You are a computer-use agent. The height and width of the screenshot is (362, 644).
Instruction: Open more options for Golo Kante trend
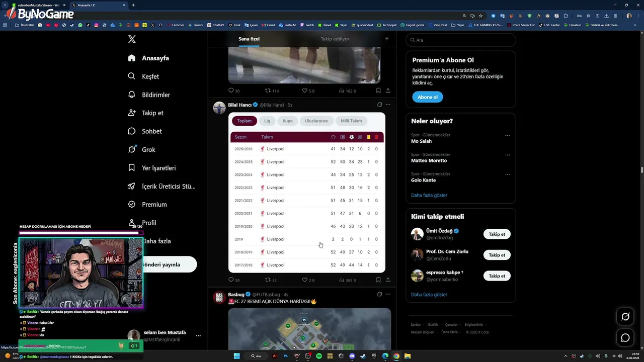(x=507, y=174)
